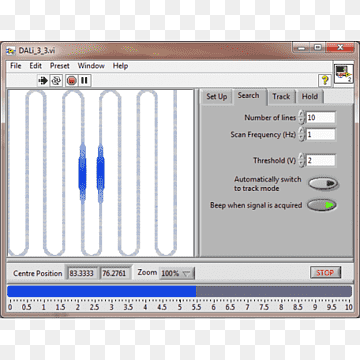Click the DALi_3_3.vi title bar icon
The width and height of the screenshot is (360, 360).
click(11, 51)
